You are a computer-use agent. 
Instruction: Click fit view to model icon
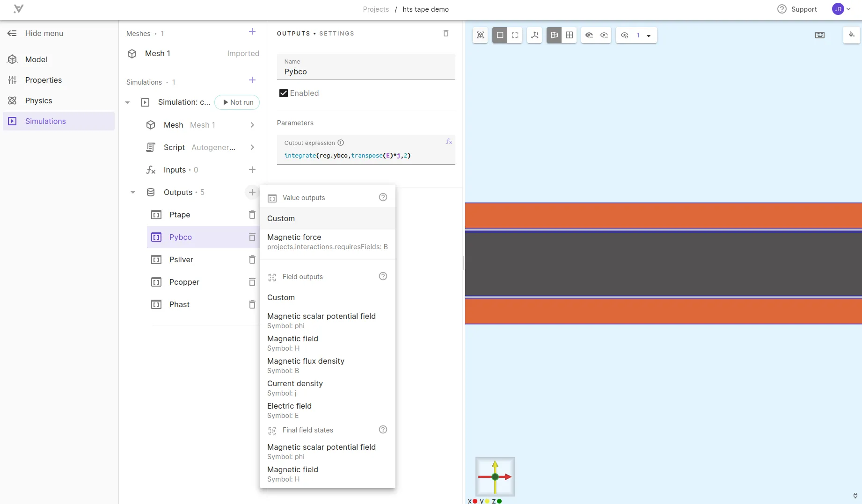(480, 35)
